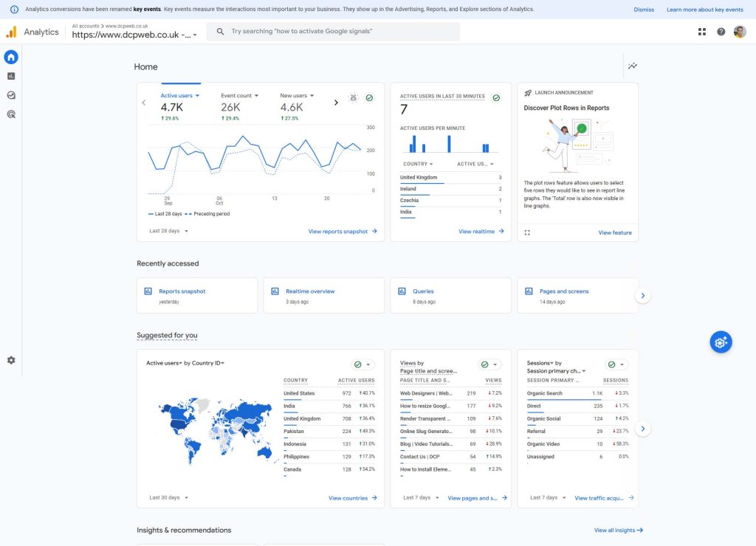Open Explore from the left sidebar
This screenshot has height=546, width=756.
(10, 94)
